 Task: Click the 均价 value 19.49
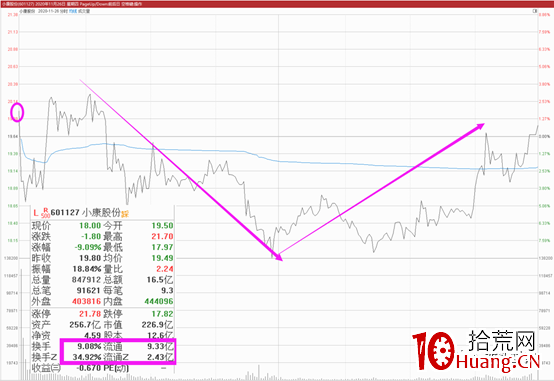[163, 258]
